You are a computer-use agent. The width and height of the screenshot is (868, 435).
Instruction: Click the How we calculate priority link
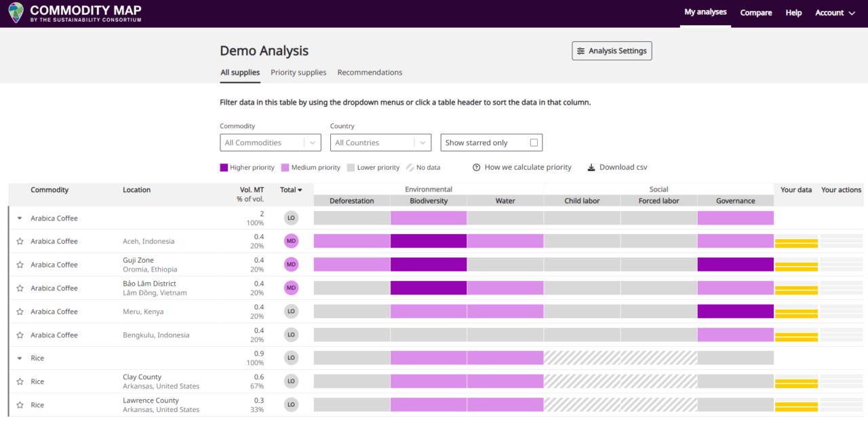(x=528, y=168)
